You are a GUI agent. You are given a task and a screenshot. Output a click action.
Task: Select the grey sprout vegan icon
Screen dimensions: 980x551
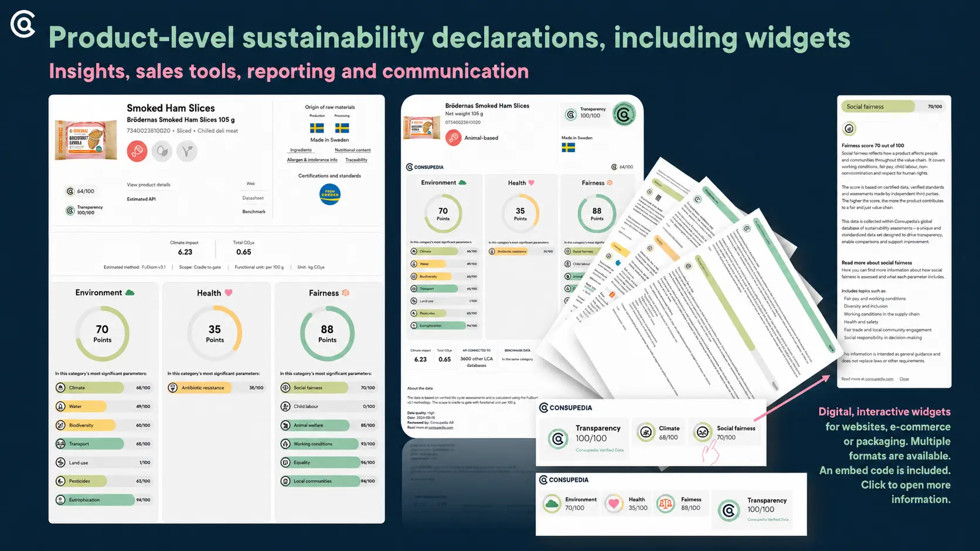tap(187, 151)
